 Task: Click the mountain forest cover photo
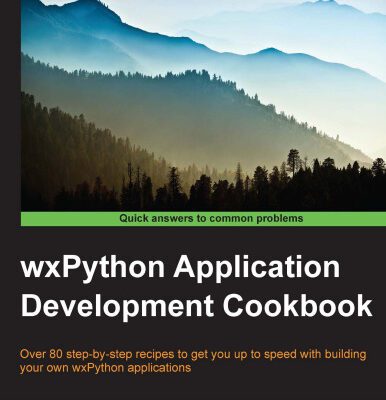(x=203, y=105)
